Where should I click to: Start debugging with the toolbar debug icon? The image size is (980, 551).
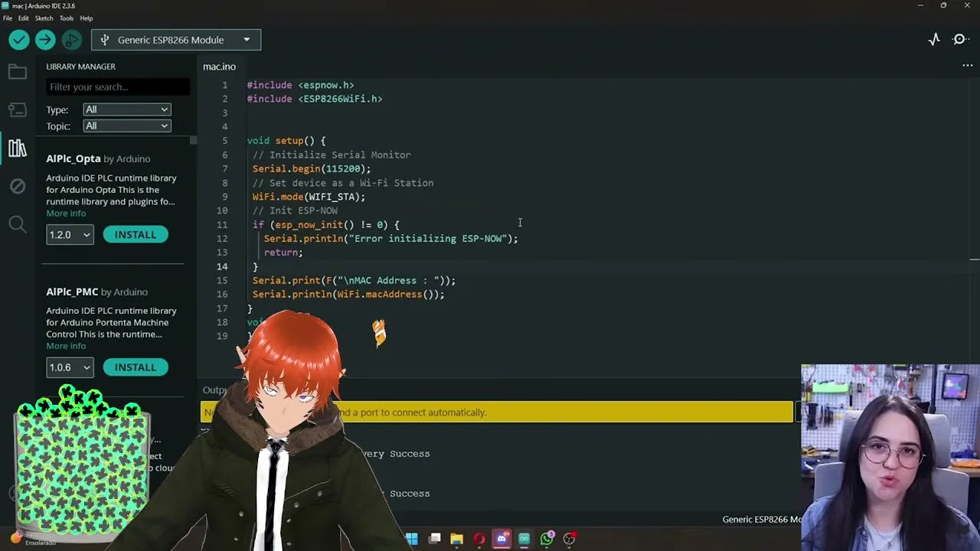point(71,40)
